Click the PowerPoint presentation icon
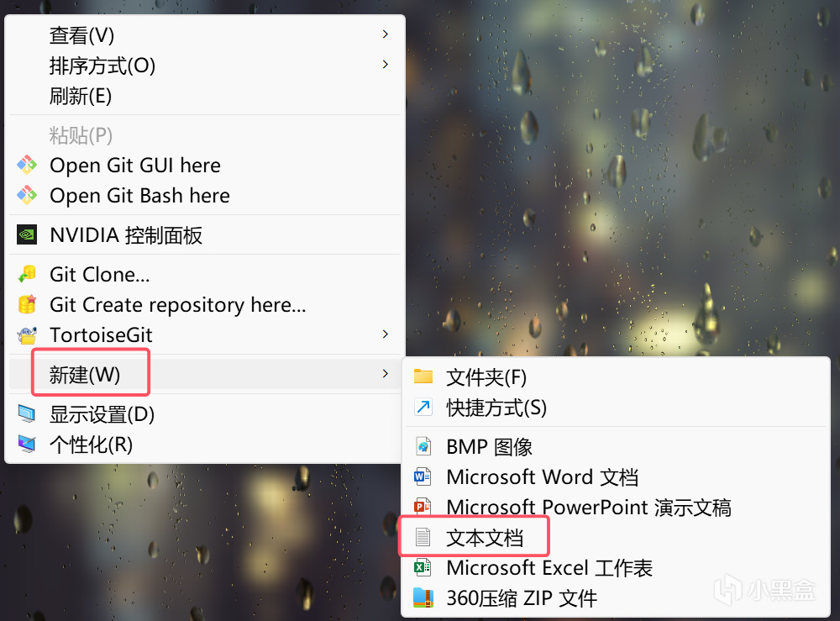This screenshot has height=621, width=840. (423, 507)
